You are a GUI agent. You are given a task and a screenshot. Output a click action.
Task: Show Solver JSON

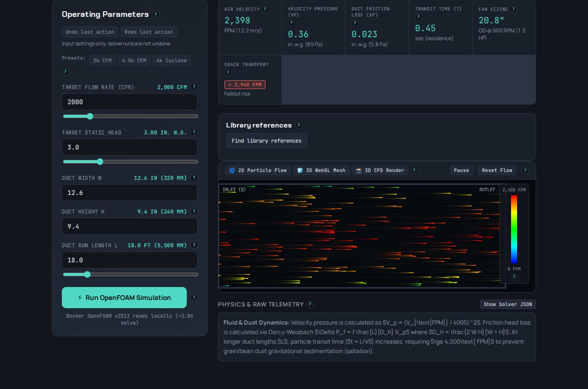[x=508, y=304]
